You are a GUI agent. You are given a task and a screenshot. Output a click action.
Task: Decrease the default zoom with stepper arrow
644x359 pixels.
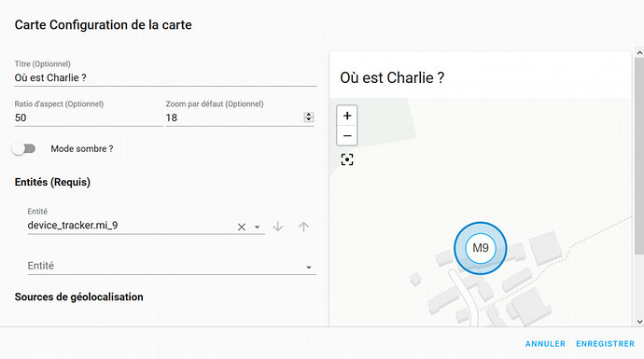pyautogui.click(x=308, y=119)
